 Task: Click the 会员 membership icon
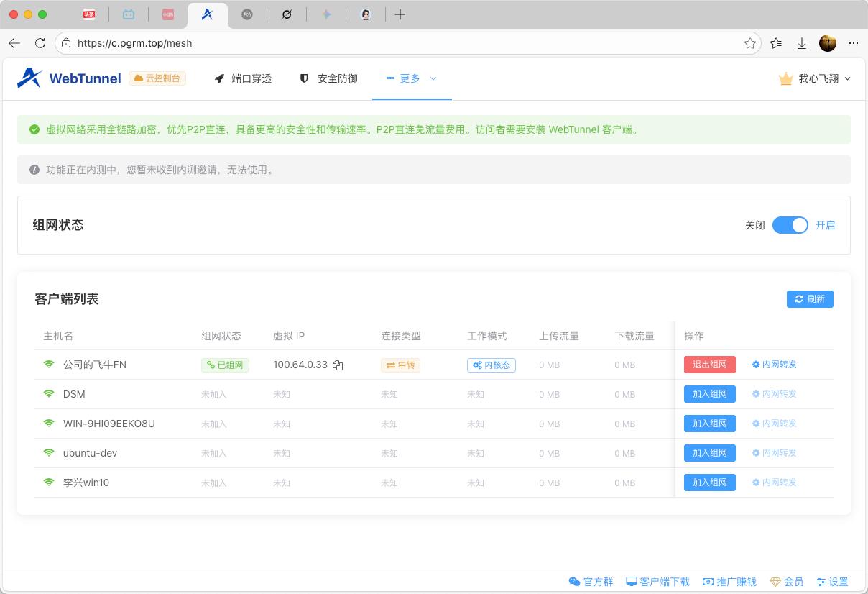click(x=775, y=582)
